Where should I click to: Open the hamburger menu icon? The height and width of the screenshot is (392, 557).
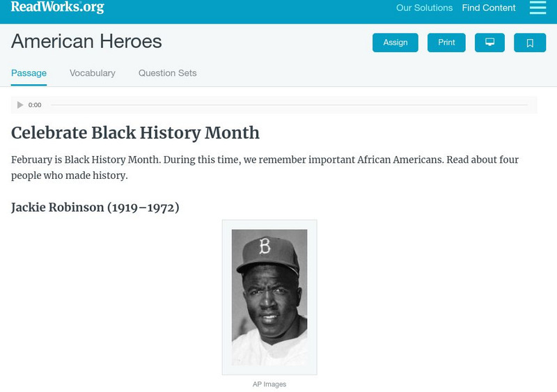(x=538, y=8)
